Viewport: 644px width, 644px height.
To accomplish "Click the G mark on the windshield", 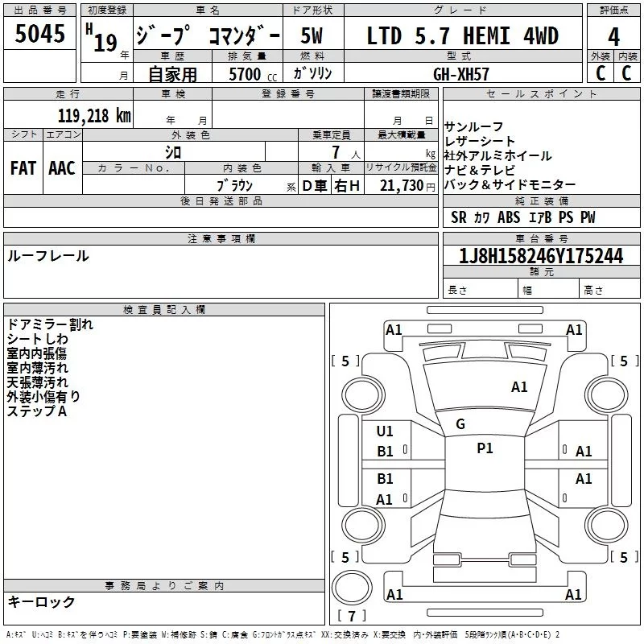I will (x=460, y=423).
